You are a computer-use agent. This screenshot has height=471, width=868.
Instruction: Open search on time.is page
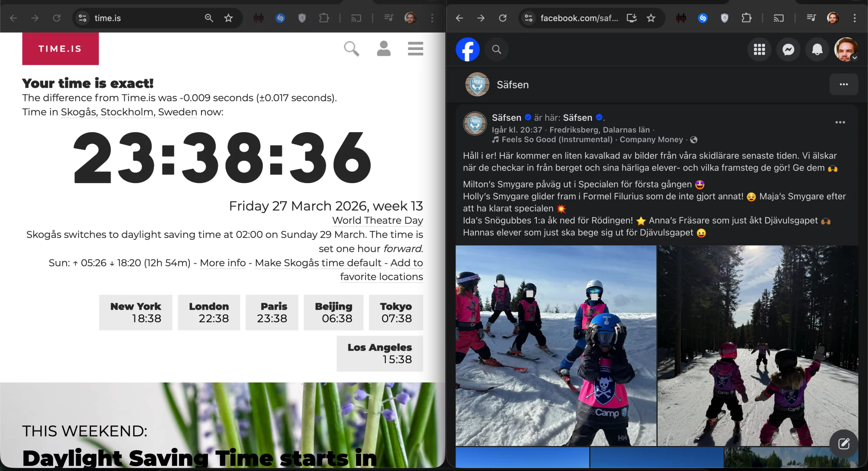351,49
